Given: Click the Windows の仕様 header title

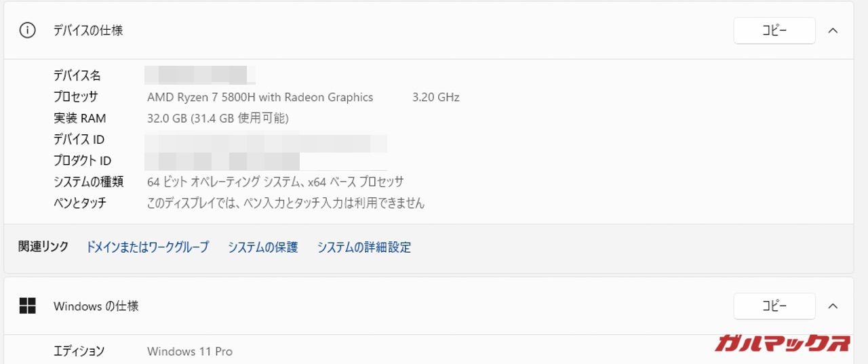Looking at the screenshot, I should pos(96,306).
